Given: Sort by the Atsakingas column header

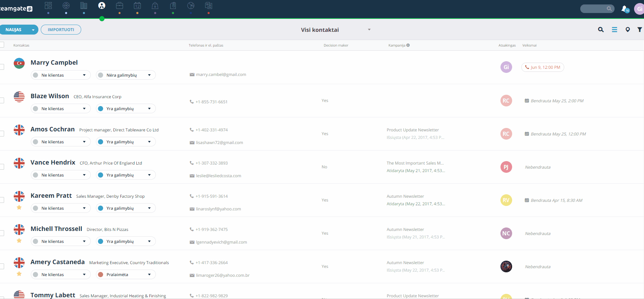Looking at the screenshot, I should click(507, 45).
